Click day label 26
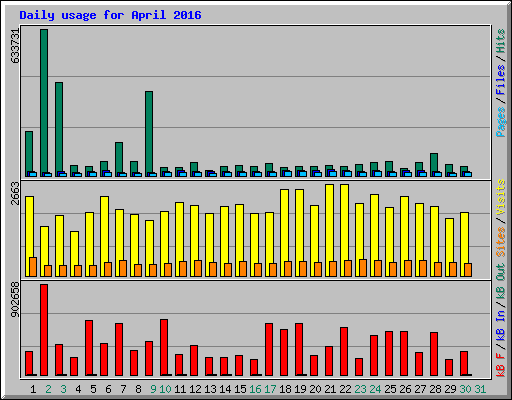 pyautogui.click(x=405, y=389)
